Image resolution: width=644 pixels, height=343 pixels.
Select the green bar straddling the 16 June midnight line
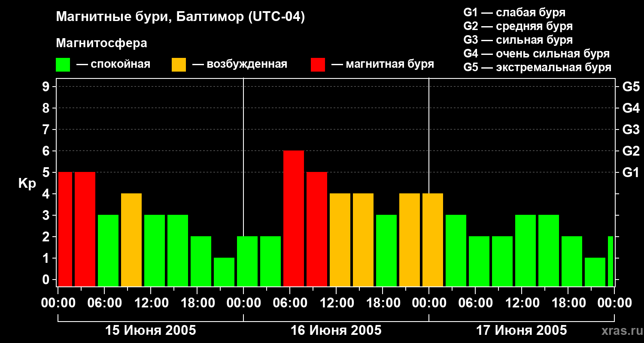click(247, 262)
